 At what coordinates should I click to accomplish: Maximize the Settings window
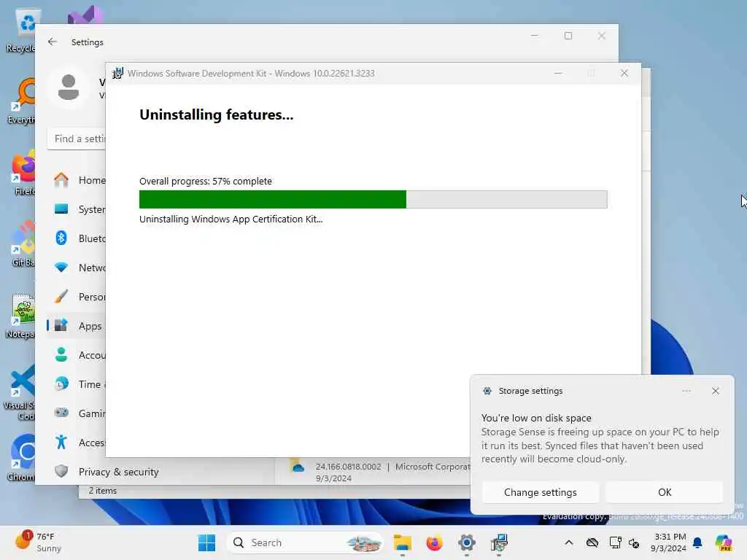(x=568, y=36)
